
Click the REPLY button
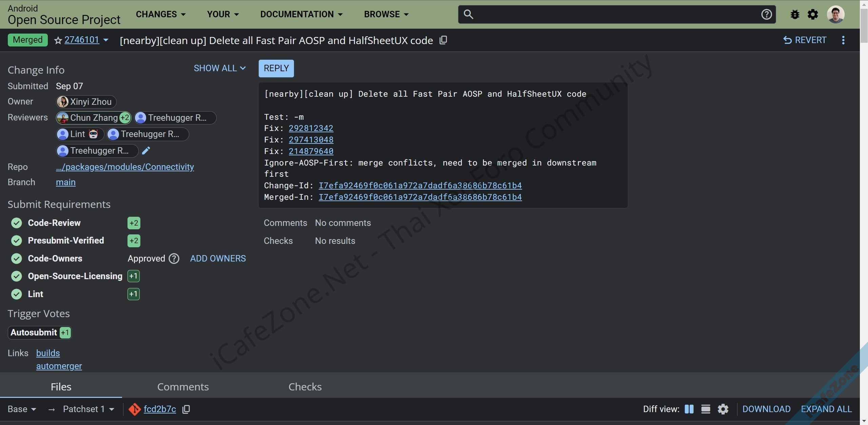pyautogui.click(x=276, y=68)
